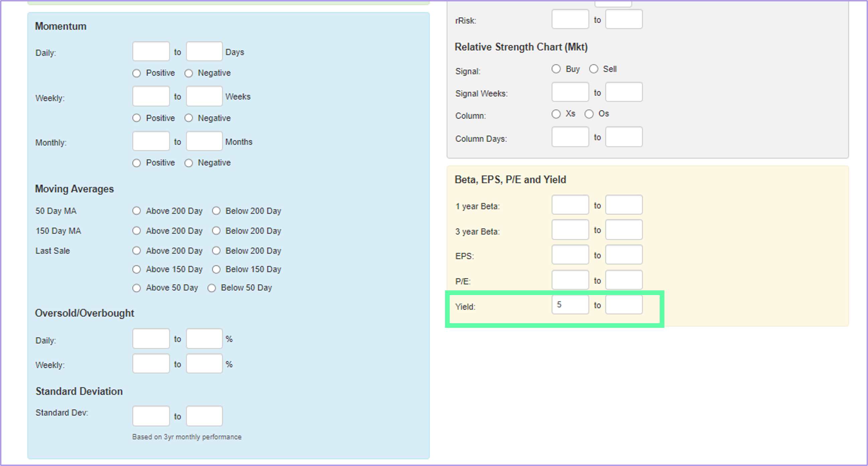
Task: Click Daily momentum minimum days field
Action: [151, 51]
